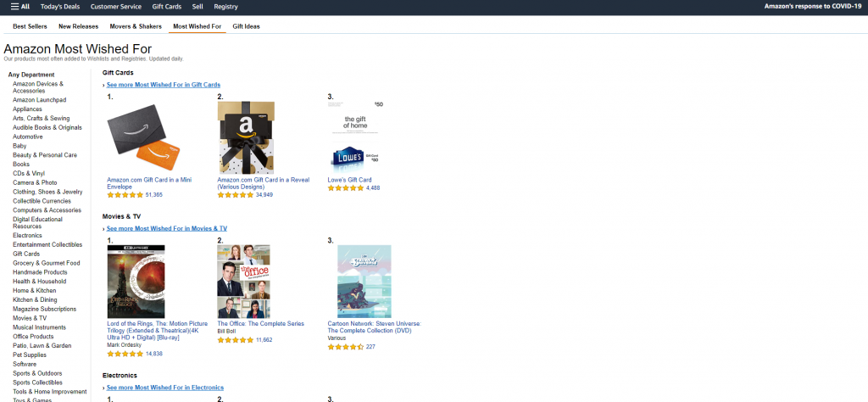Image resolution: width=868 pixels, height=402 pixels.
Task: Open The Office: The Complete Series link
Action: point(260,324)
